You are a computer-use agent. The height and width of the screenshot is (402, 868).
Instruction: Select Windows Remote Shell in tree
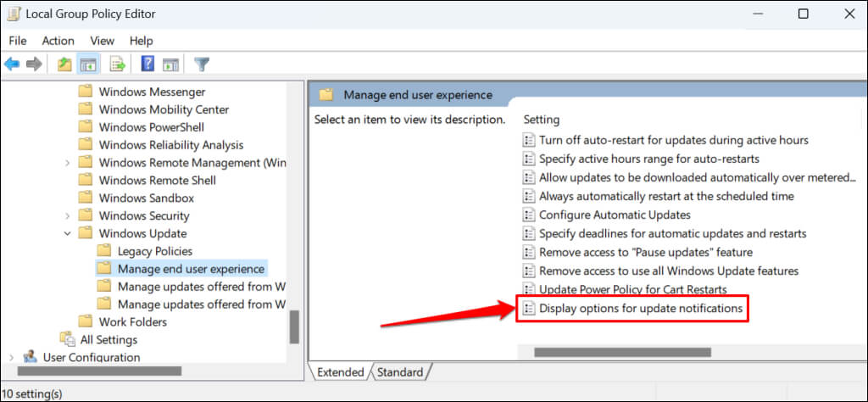click(157, 181)
